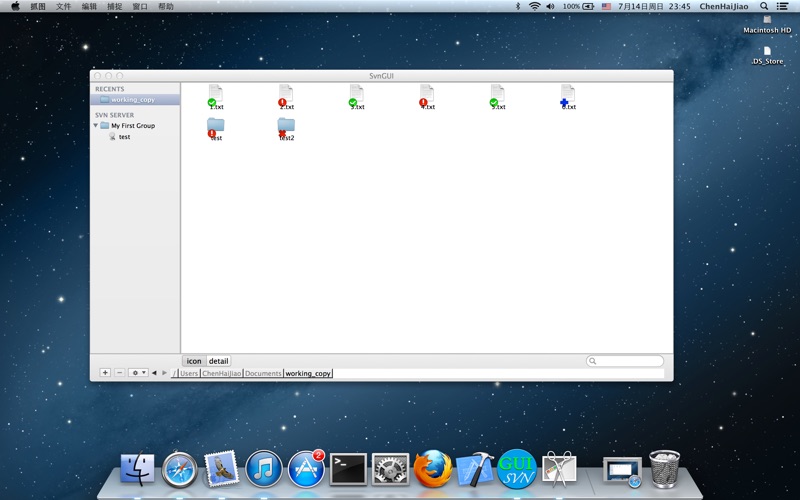Viewport: 800px width, 500px height.
Task: Open Spotlight search magnifier
Action: (x=764, y=6)
